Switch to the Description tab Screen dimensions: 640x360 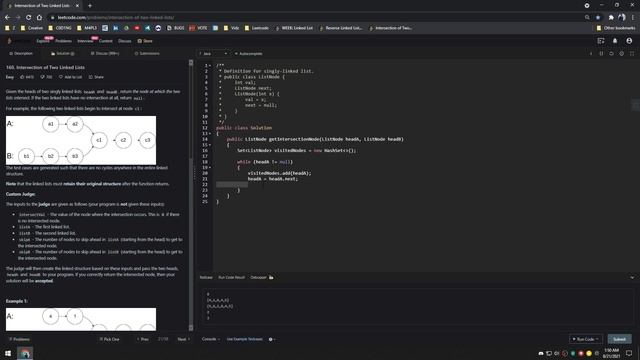21,53
